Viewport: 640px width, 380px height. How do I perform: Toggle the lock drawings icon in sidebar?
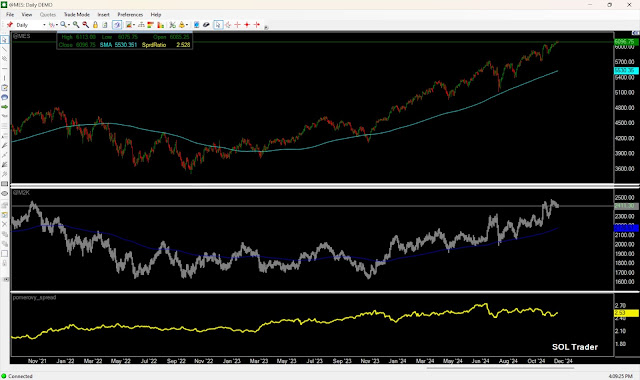tap(4, 263)
